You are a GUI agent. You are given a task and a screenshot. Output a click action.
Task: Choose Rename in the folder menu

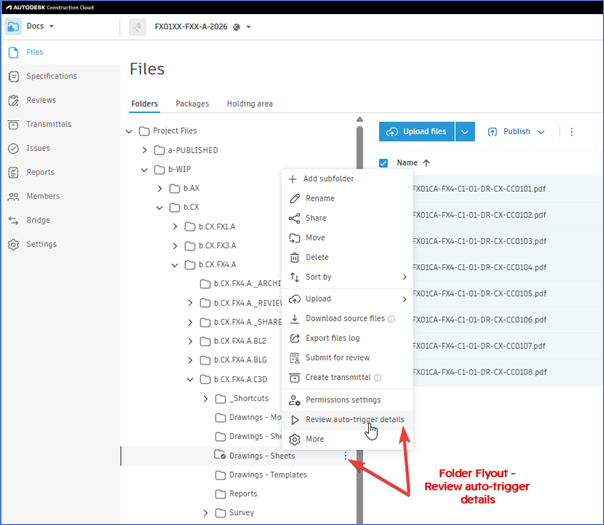click(347, 198)
